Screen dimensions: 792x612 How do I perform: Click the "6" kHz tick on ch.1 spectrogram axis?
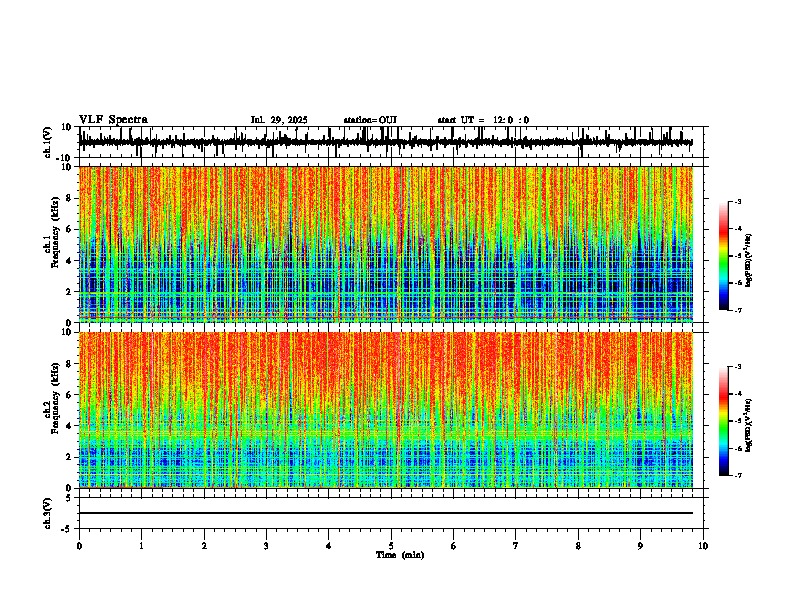pos(70,229)
